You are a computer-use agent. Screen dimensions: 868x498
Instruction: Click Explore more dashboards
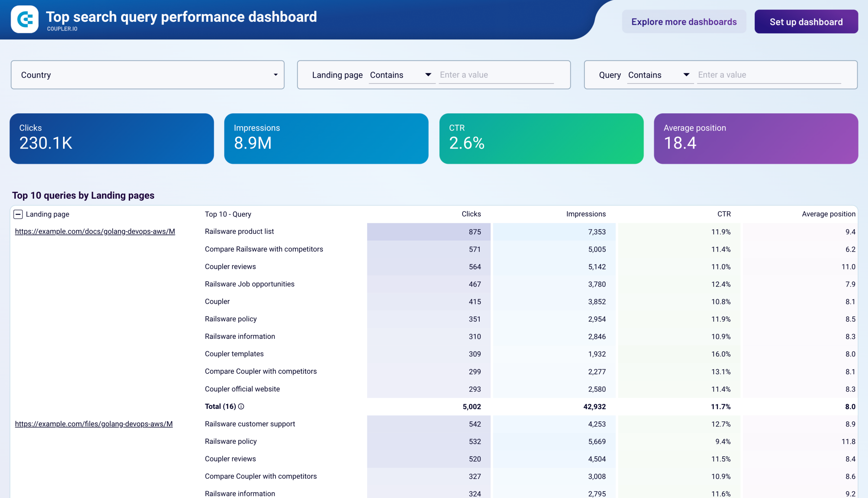[x=684, y=22]
